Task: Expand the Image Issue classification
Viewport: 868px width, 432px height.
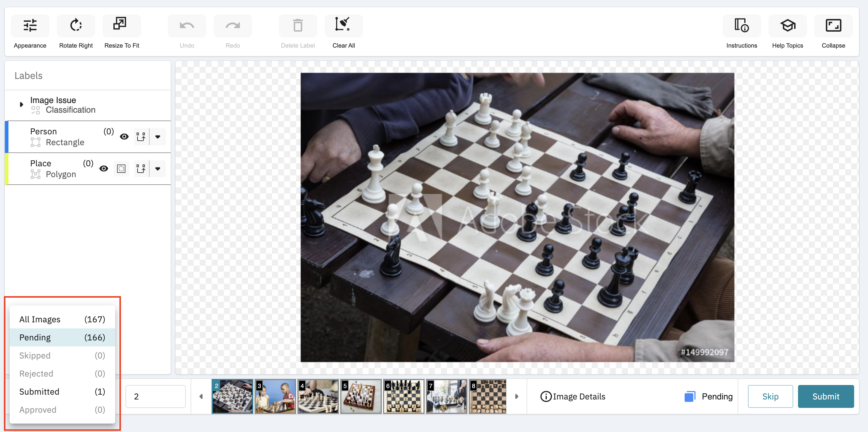Action: coord(21,105)
